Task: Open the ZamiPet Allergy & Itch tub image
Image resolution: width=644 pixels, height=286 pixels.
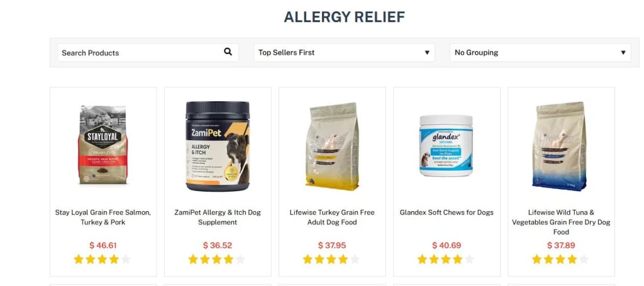Action: 218,146
